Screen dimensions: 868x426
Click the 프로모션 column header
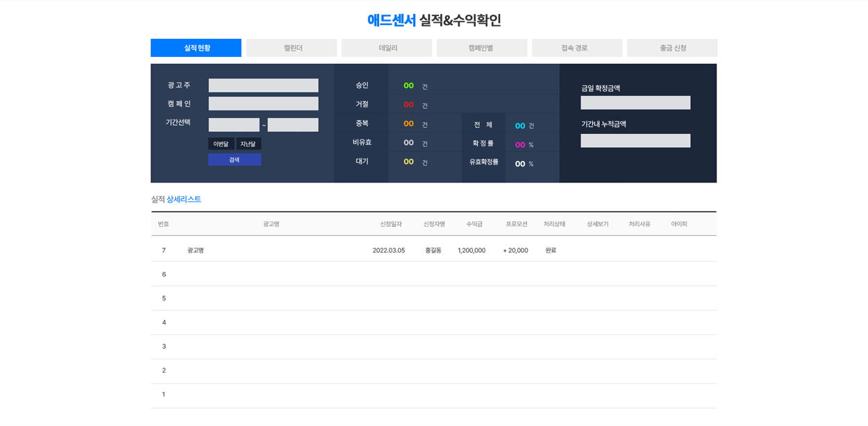tap(517, 224)
